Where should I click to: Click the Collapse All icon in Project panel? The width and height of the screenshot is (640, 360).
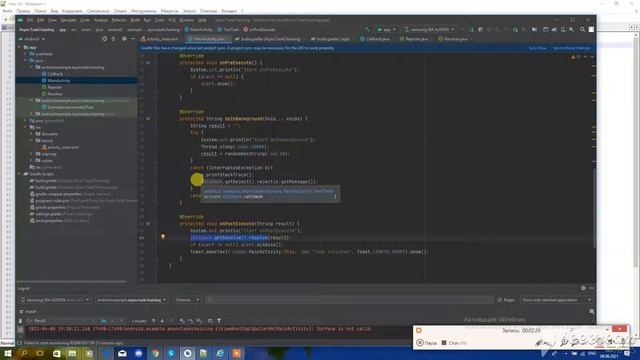point(114,39)
